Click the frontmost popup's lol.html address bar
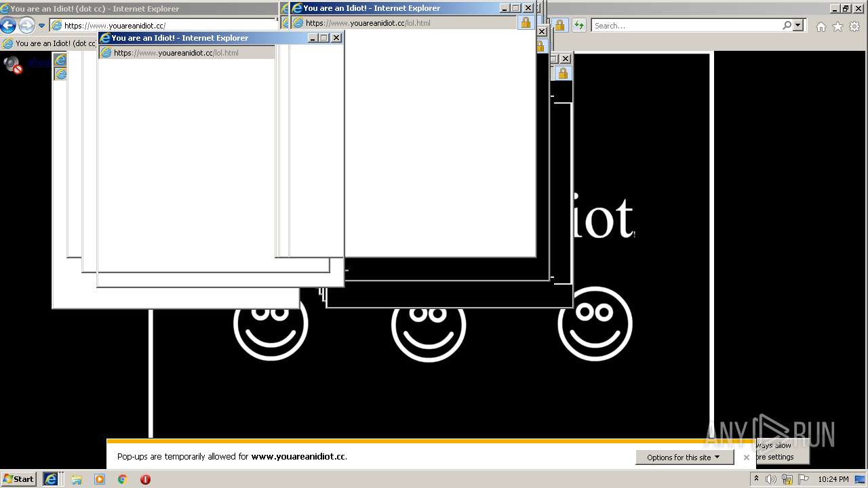This screenshot has height=488, width=868. point(186,53)
